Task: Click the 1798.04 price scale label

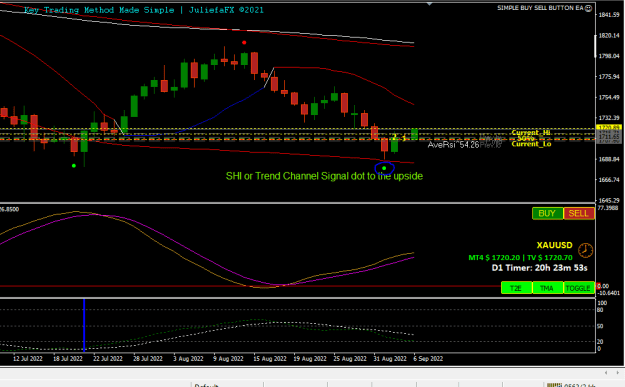Action: pyautogui.click(x=609, y=56)
